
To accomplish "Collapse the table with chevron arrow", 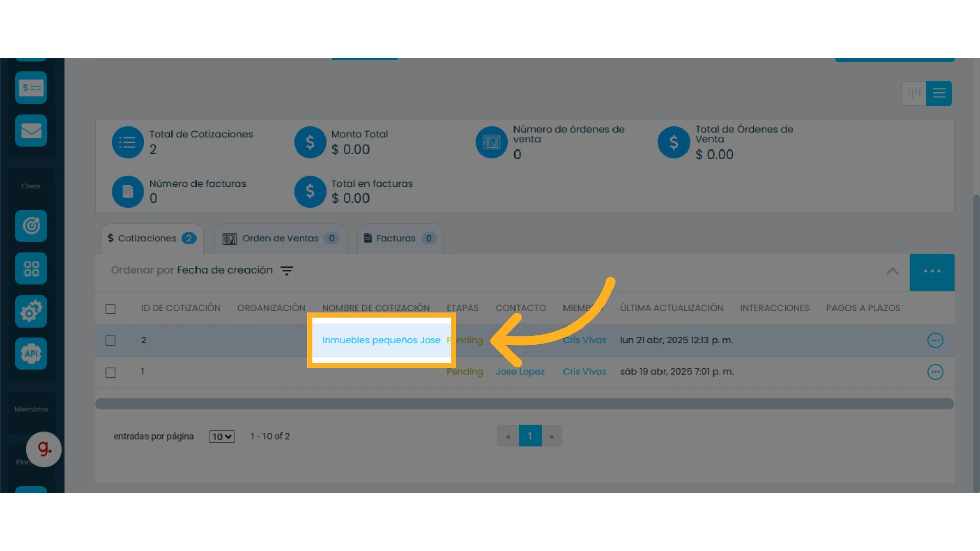I will click(x=892, y=271).
